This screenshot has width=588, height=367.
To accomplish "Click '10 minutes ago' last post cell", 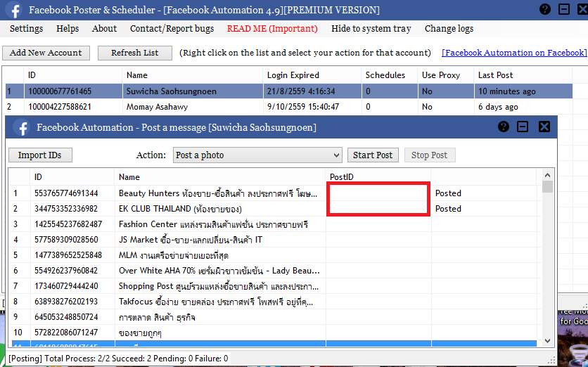I will [x=506, y=91].
